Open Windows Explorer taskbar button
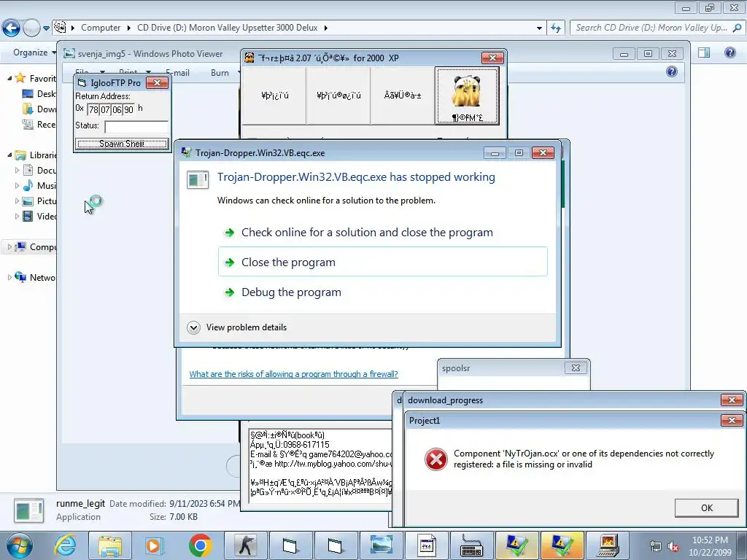Image resolution: width=747 pixels, height=560 pixels. pyautogui.click(x=110, y=545)
